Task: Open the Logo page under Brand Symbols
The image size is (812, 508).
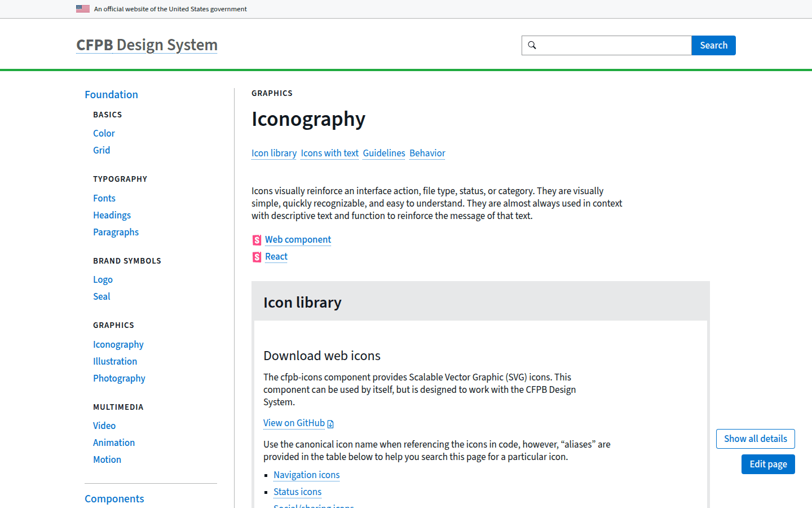Action: pos(103,279)
